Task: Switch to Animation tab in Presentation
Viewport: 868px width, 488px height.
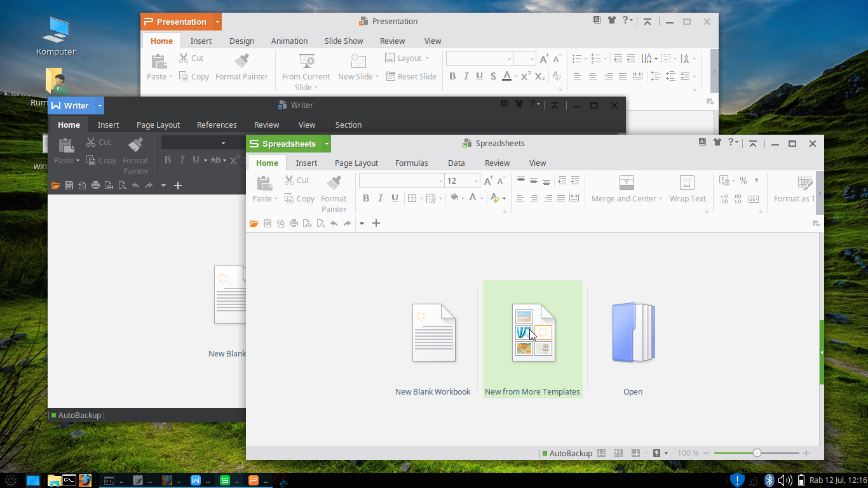Action: (x=289, y=41)
